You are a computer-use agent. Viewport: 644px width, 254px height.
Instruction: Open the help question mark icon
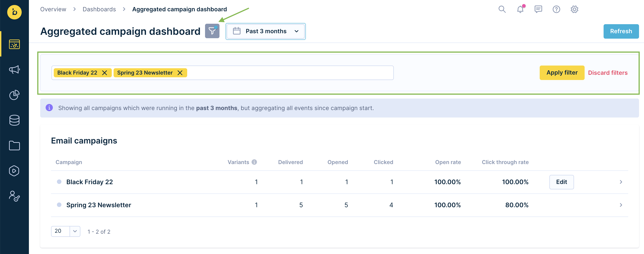coord(556,9)
